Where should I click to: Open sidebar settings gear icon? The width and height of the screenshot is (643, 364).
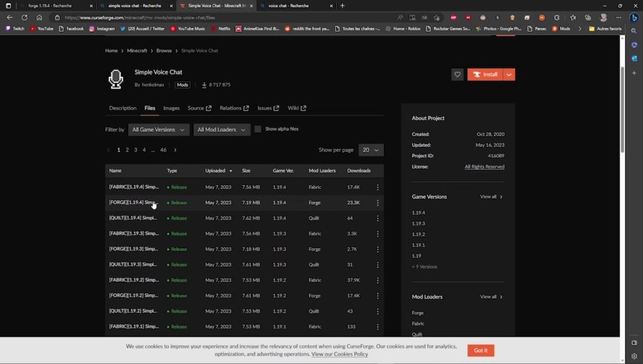click(x=634, y=356)
